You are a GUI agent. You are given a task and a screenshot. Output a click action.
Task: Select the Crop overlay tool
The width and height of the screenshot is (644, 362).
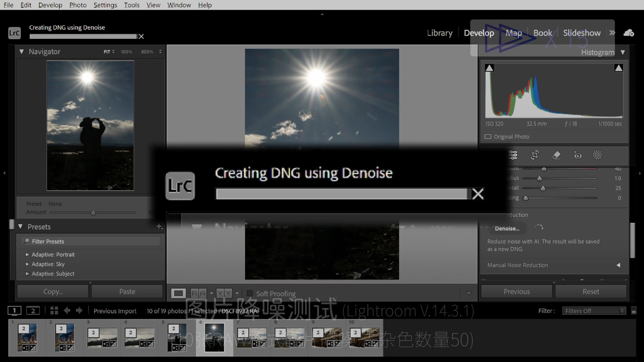(x=535, y=155)
